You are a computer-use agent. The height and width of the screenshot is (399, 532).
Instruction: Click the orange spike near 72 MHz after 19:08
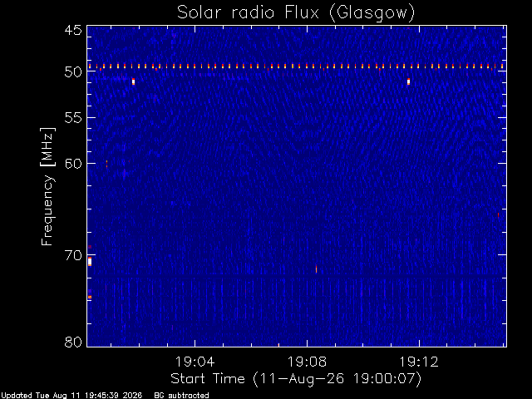coord(316,269)
